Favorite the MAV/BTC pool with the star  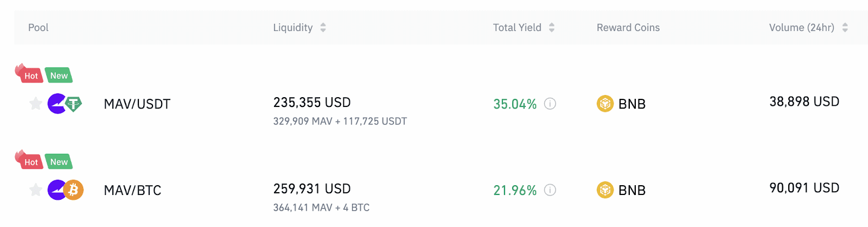(36, 190)
